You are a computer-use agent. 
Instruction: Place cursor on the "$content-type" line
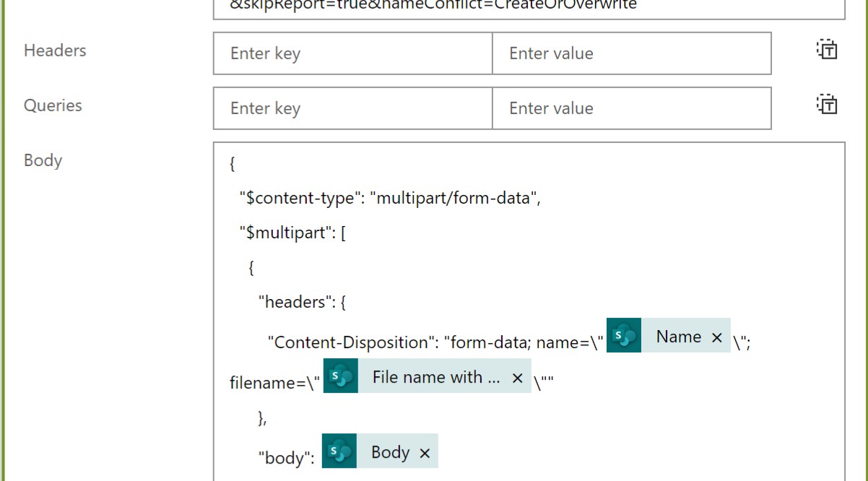click(390, 198)
